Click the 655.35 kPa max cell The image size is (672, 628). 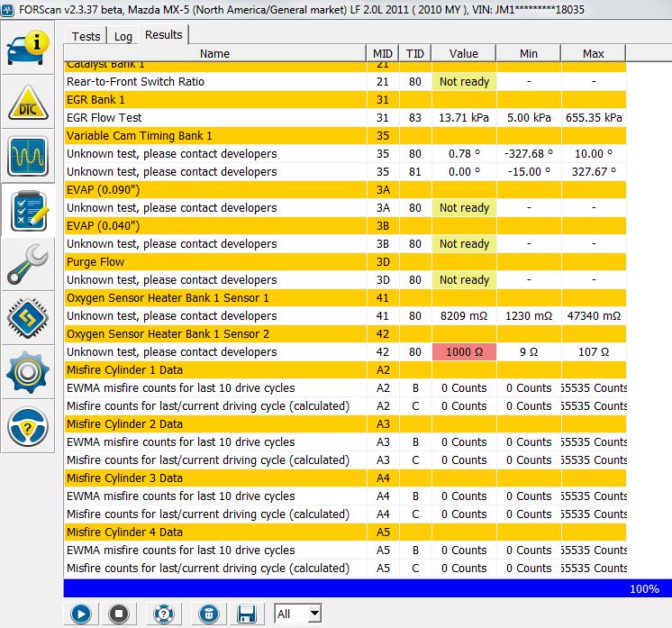click(x=594, y=117)
